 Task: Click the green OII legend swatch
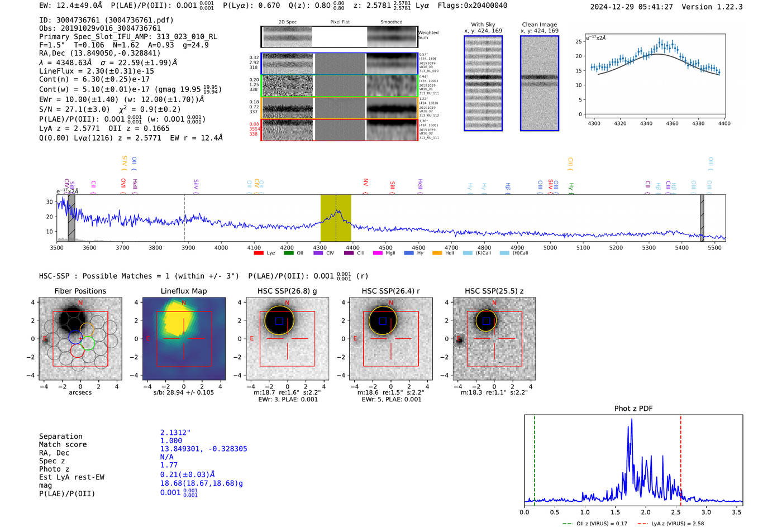pos(288,253)
